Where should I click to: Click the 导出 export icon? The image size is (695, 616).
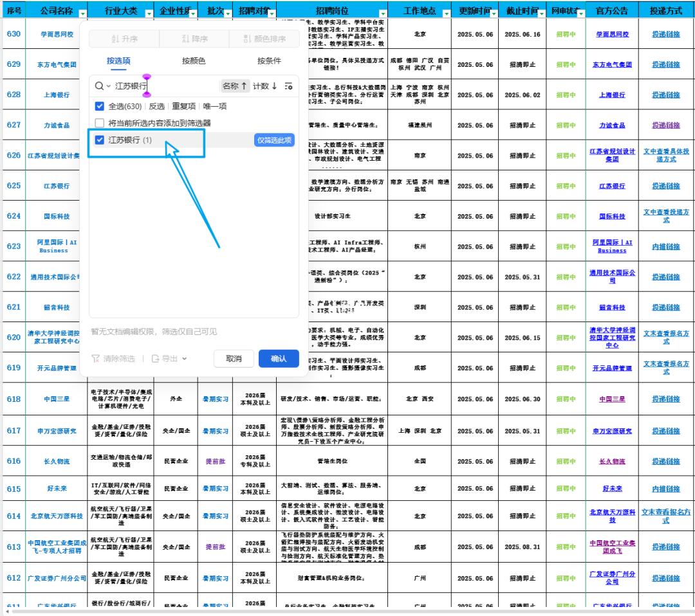(155, 359)
